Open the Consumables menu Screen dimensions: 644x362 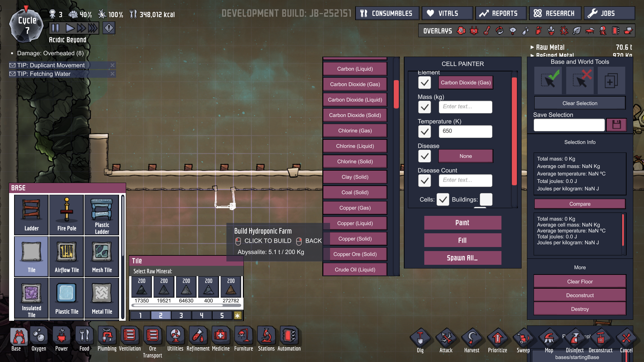click(387, 13)
